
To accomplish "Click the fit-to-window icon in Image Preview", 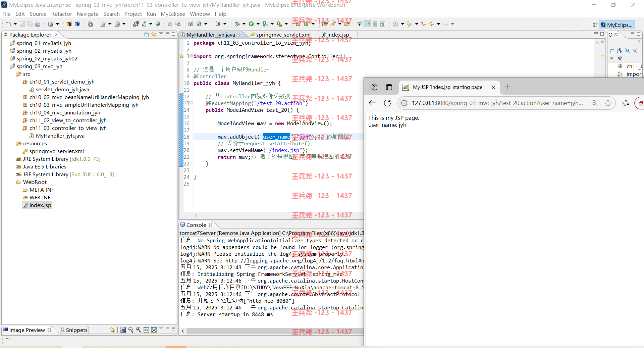I will coord(154,330).
